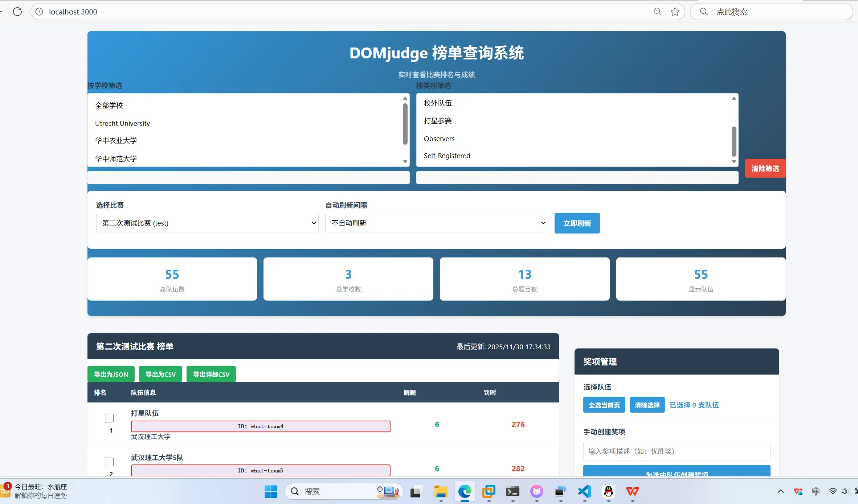Check the 武汉理工大学5队 team checkbox
This screenshot has height=504, width=858.
click(109, 462)
